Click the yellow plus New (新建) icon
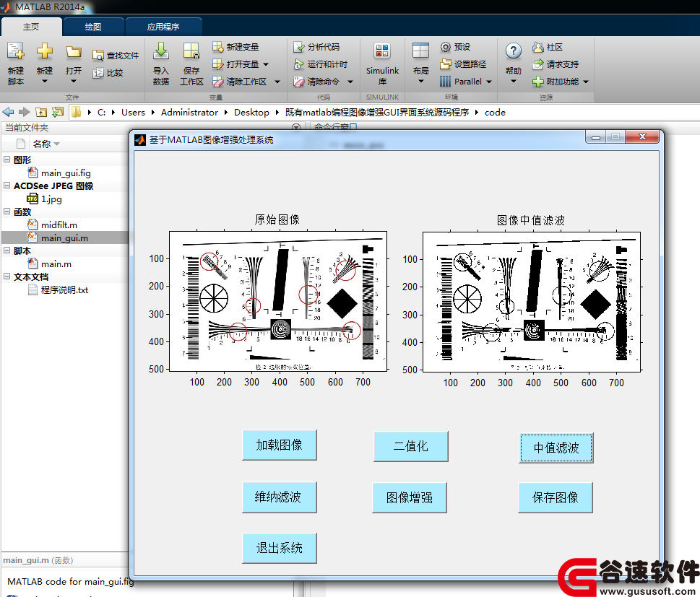700x597 pixels. (45, 51)
